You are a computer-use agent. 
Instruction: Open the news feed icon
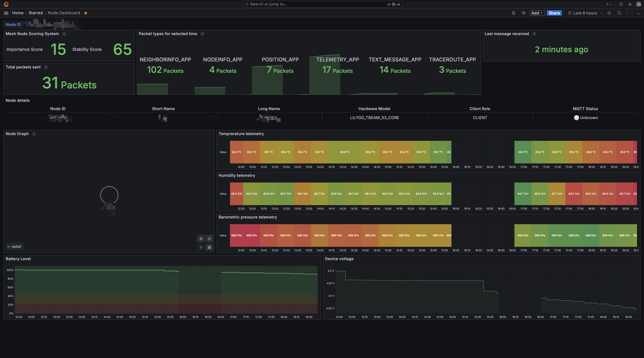click(630, 4)
